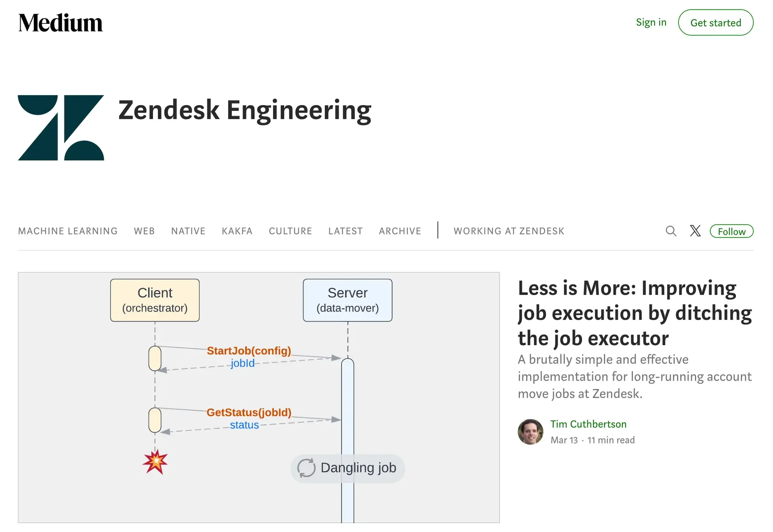Click the Tim Cuthbertson author name
Viewport: 773px width, 532px height.
(x=588, y=424)
